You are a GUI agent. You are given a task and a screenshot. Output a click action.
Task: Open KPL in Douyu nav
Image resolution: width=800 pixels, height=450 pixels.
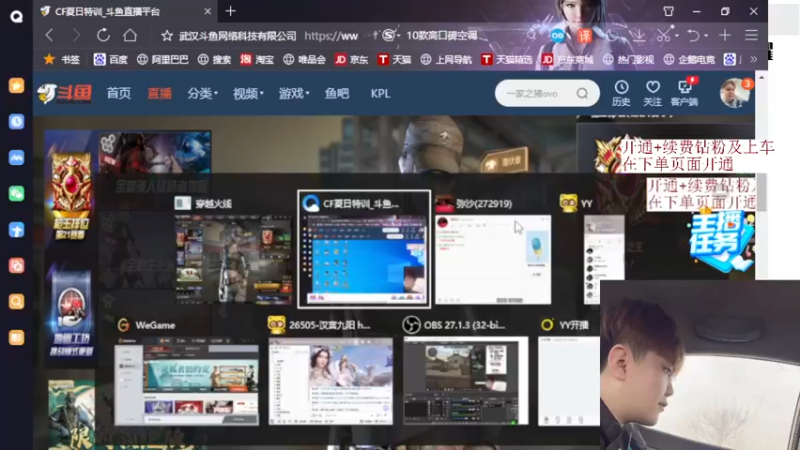(380, 93)
